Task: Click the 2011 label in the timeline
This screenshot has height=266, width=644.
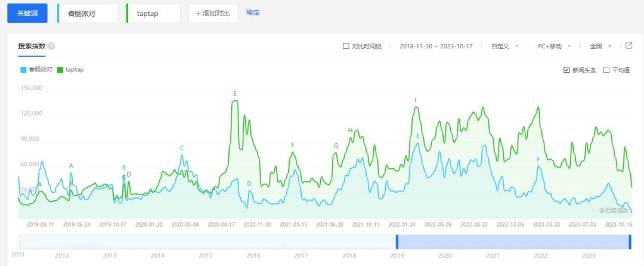Action: [18, 255]
